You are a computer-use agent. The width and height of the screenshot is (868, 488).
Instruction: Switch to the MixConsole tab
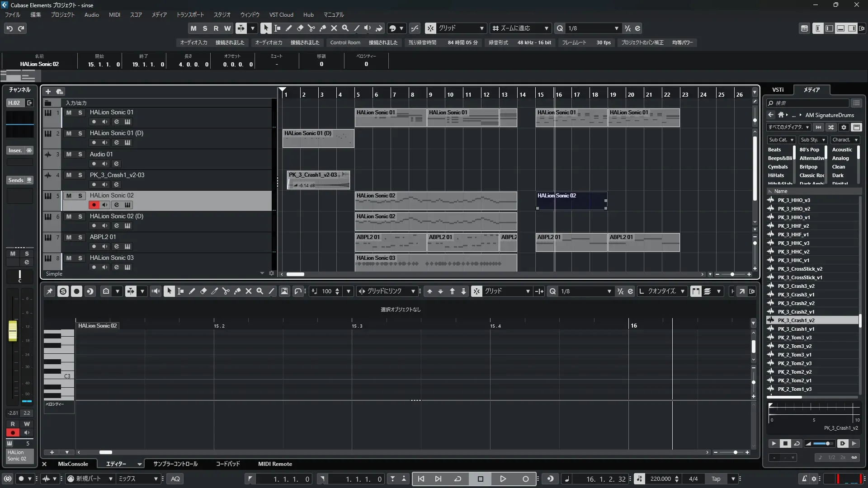click(x=73, y=464)
